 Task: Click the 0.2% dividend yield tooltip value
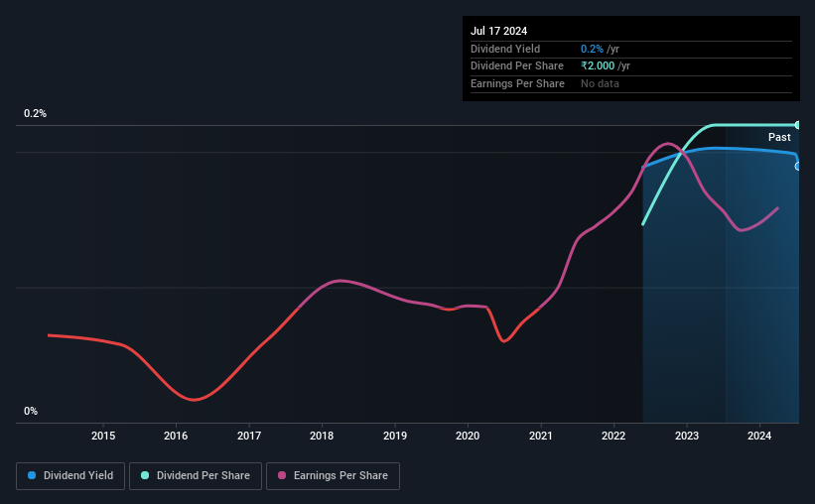[592, 49]
